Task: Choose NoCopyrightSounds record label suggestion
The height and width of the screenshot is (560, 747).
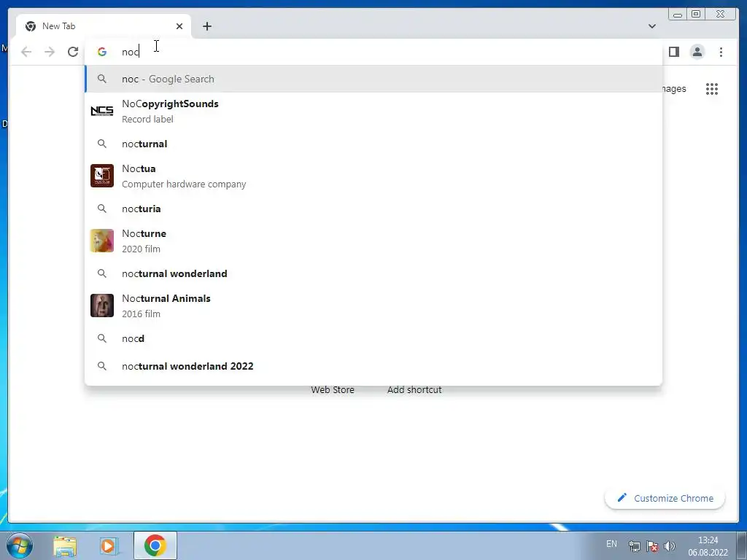Action: pyautogui.click(x=373, y=112)
